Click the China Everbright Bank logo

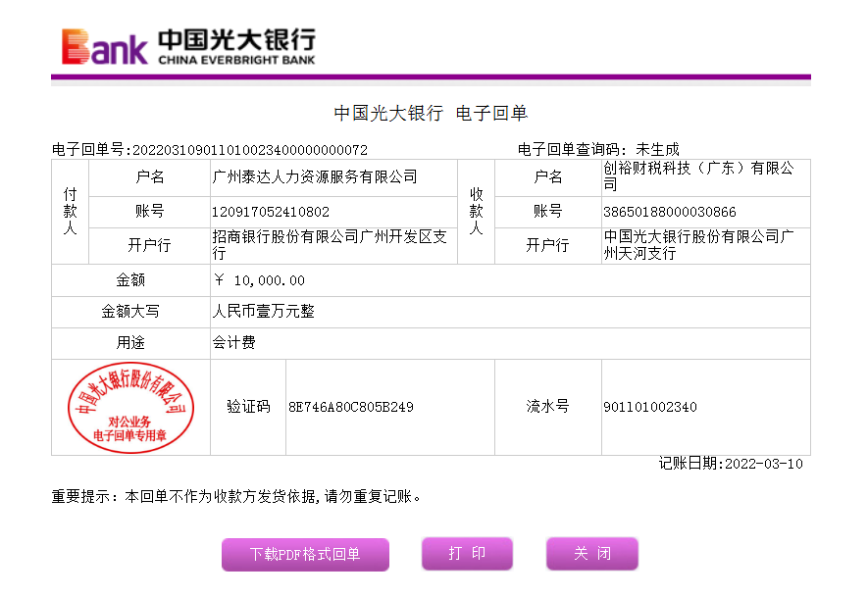pos(188,46)
